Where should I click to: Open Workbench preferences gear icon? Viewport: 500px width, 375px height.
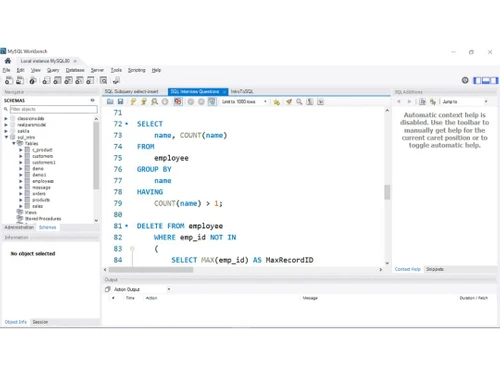coord(465,80)
